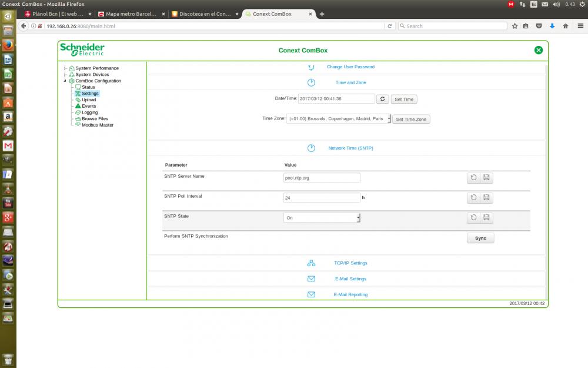588x368 pixels.
Task: Click the SNTP Server Name input field
Action: [x=322, y=178]
